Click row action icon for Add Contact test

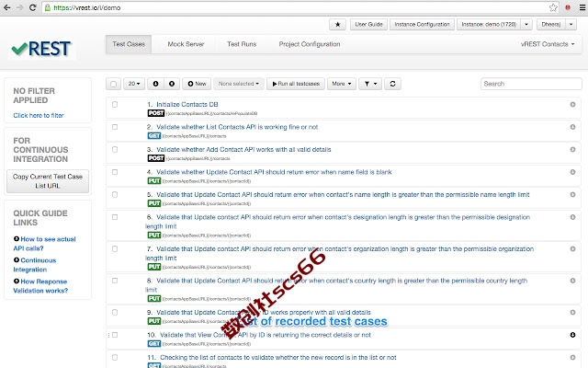coord(572,149)
